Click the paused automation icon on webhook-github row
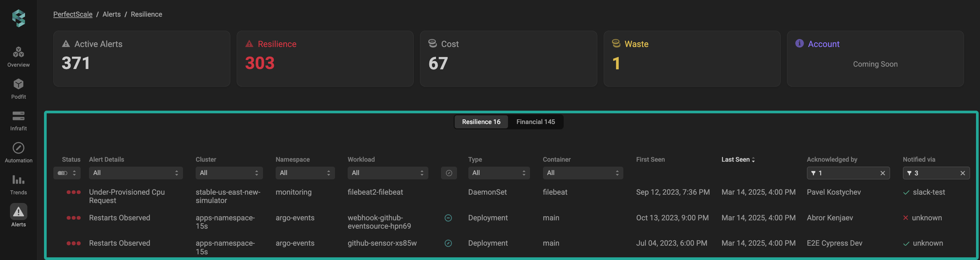Image resolution: width=980 pixels, height=260 pixels. pos(448,218)
